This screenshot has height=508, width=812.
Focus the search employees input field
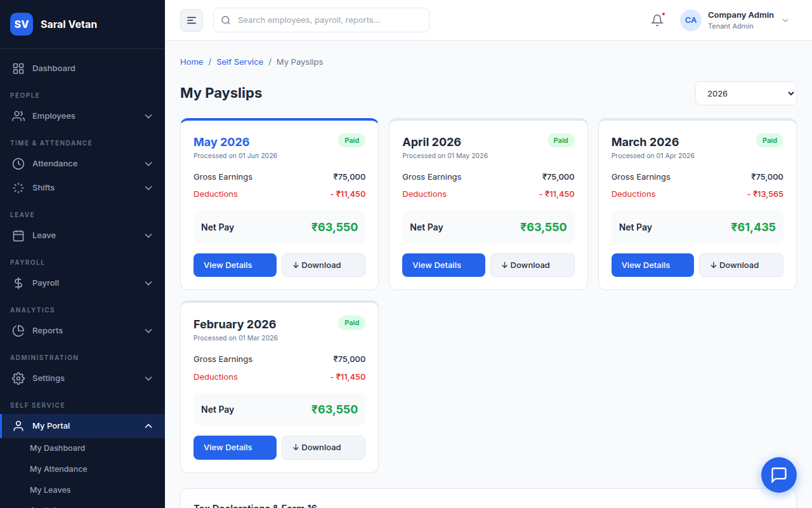321,20
